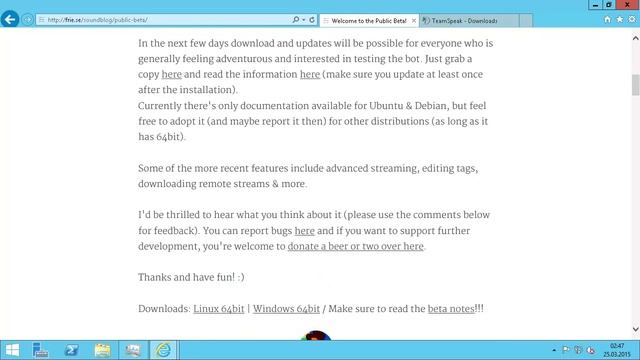Click the network tray icon
The image size is (640, 360).
coord(578,350)
